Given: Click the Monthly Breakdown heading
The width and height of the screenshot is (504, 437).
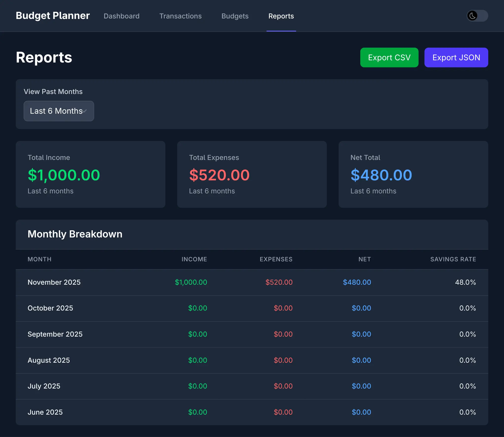Looking at the screenshot, I should (75, 234).
